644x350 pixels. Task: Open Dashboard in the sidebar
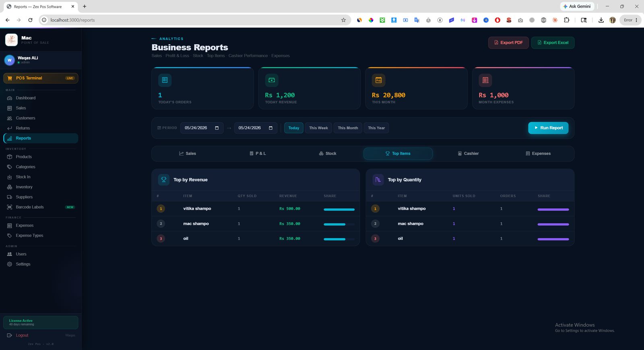pyautogui.click(x=41, y=98)
